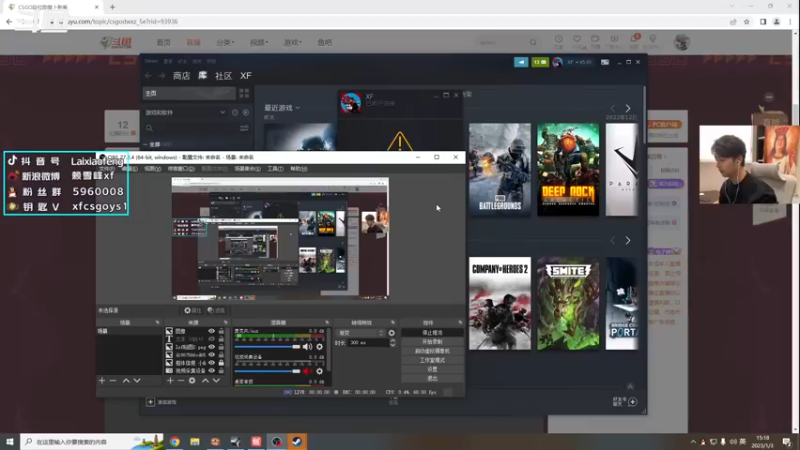This screenshot has width=800, height=450.
Task: Move selected source down with arrow
Action: click(216, 381)
